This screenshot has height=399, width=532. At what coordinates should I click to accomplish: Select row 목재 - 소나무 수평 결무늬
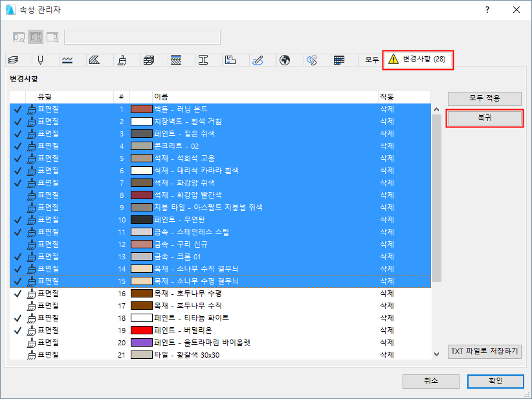(x=220, y=281)
